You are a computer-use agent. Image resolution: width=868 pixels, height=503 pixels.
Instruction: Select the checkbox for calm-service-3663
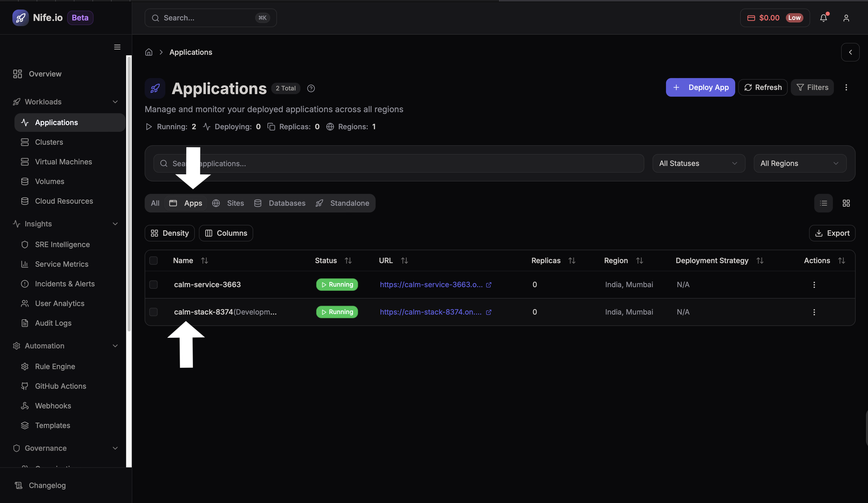coord(154,285)
